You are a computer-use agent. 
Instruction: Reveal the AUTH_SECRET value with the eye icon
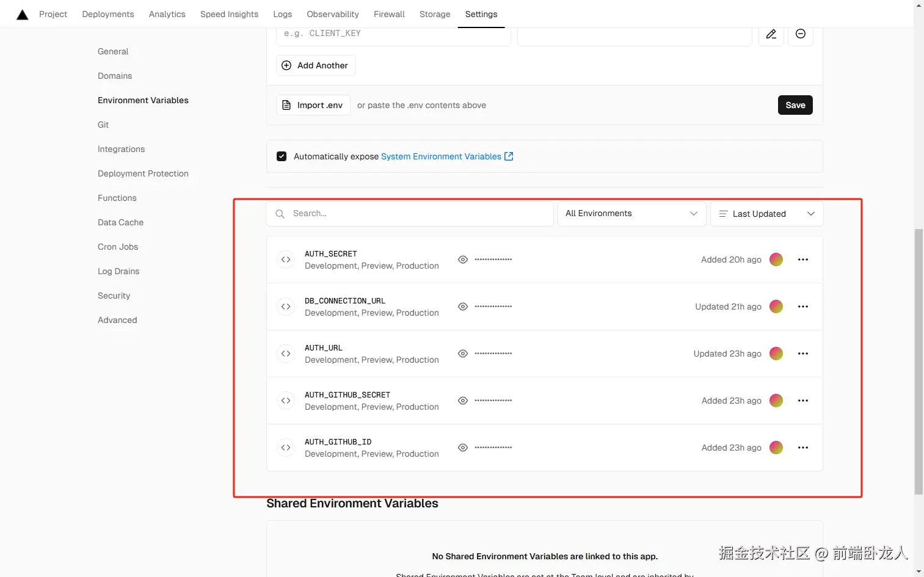point(463,259)
